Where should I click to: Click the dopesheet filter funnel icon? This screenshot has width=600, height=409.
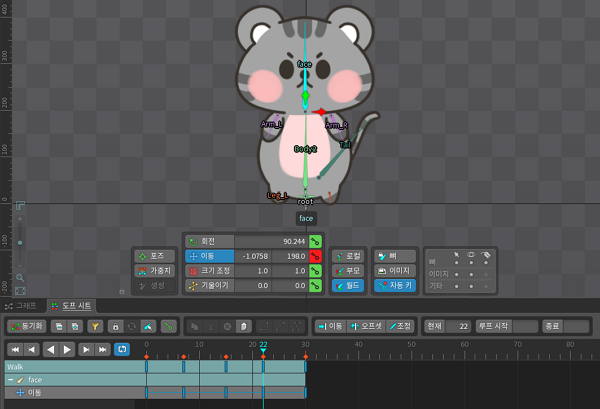95,326
